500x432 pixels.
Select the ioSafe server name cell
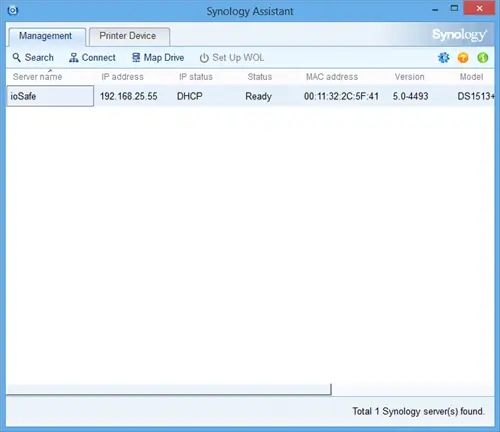(x=50, y=96)
